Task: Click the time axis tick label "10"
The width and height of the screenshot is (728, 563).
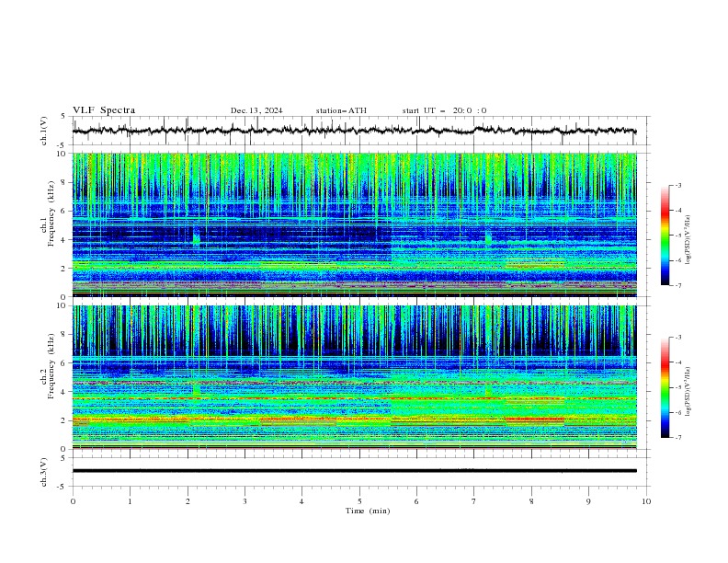Action: pyautogui.click(x=646, y=501)
